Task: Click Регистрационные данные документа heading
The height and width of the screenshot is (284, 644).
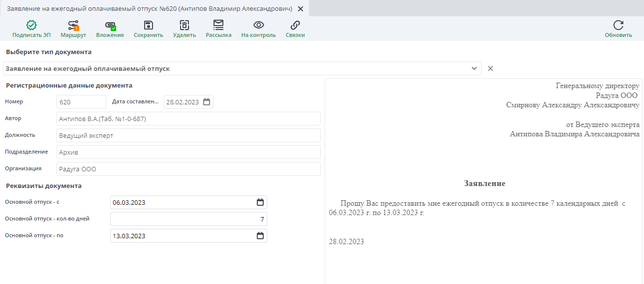Action: coord(69,85)
